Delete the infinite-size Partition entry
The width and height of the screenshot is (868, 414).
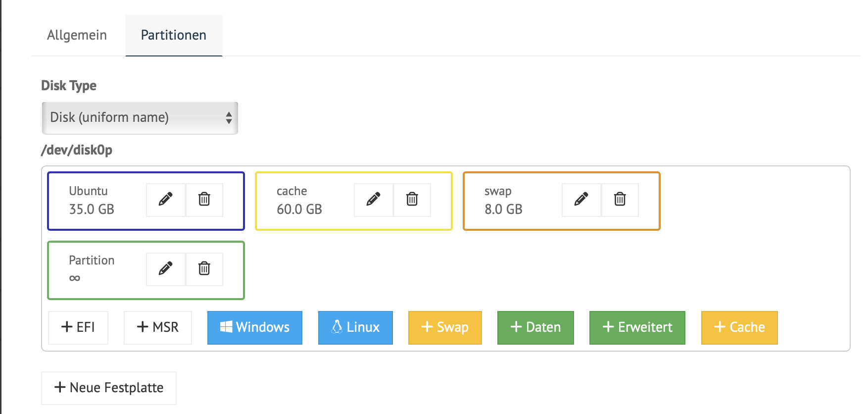pos(204,269)
